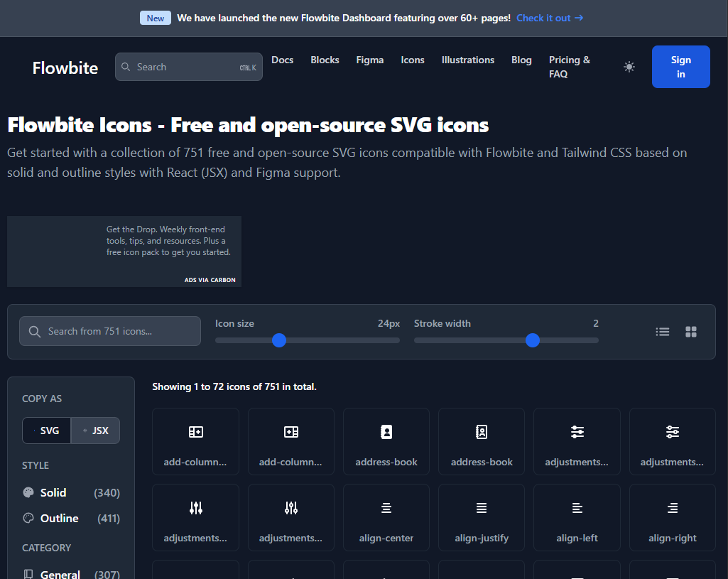728x579 pixels.
Task: Switch to grid view layout
Action: point(691,332)
